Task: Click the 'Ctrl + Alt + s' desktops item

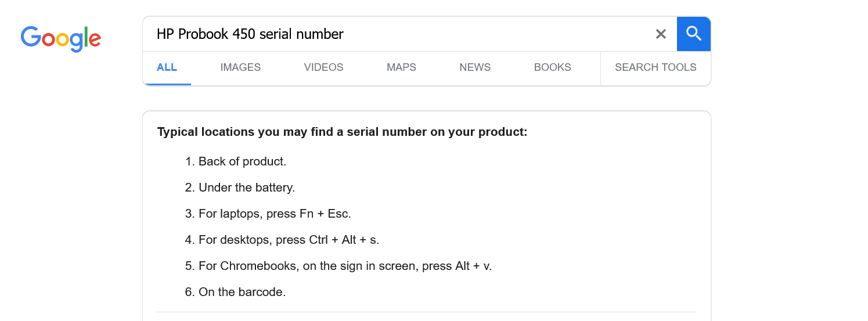Action: click(289, 240)
